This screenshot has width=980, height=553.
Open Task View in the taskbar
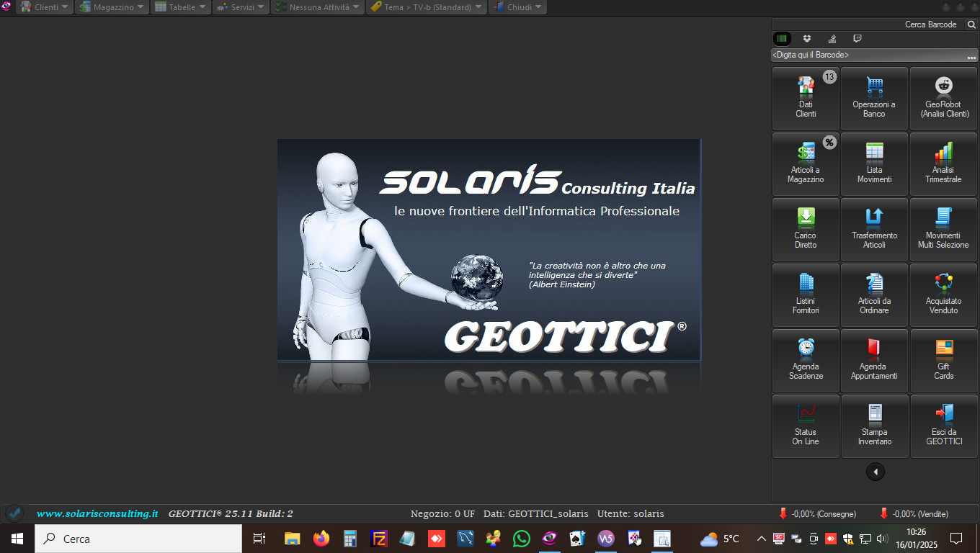tap(259, 539)
